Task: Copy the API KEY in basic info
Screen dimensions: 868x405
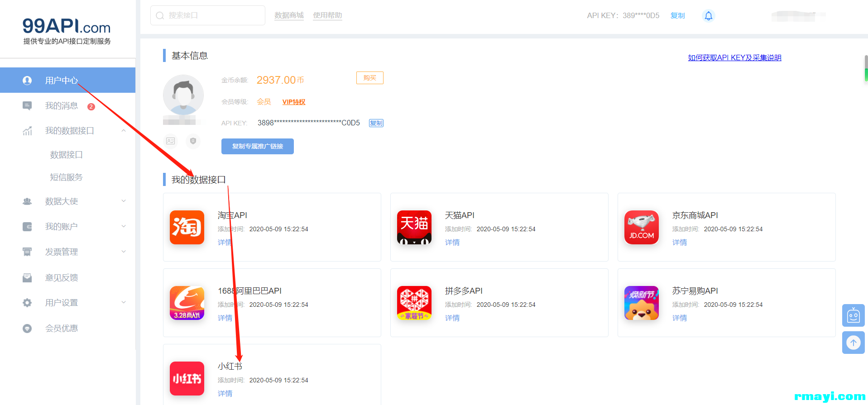Action: (x=376, y=123)
